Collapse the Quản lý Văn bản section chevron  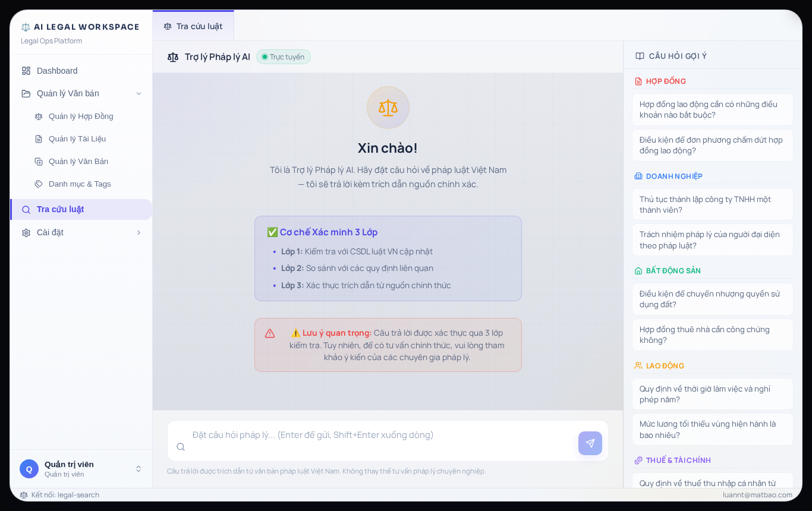pyautogui.click(x=139, y=93)
